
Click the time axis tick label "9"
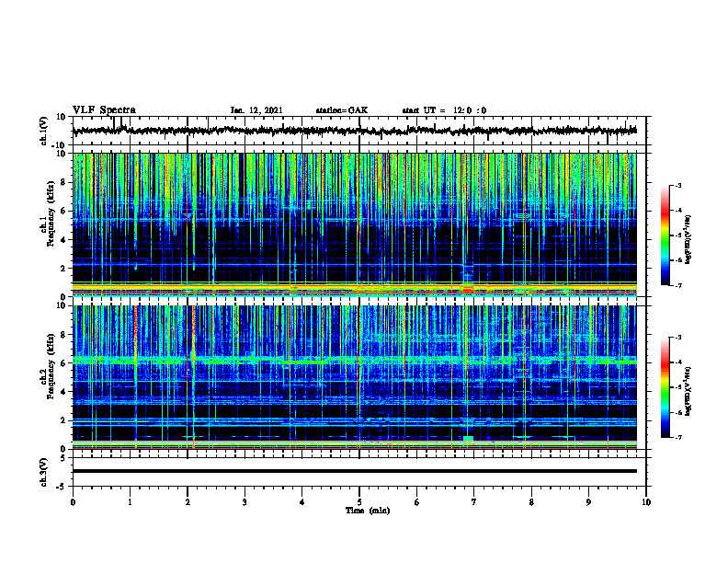click(x=588, y=502)
